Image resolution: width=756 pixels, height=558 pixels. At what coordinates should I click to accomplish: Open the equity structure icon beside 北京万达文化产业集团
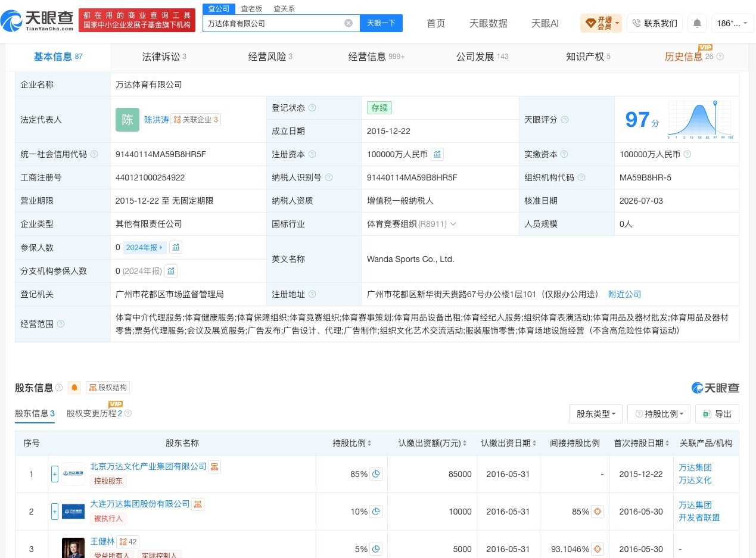pos(214,466)
